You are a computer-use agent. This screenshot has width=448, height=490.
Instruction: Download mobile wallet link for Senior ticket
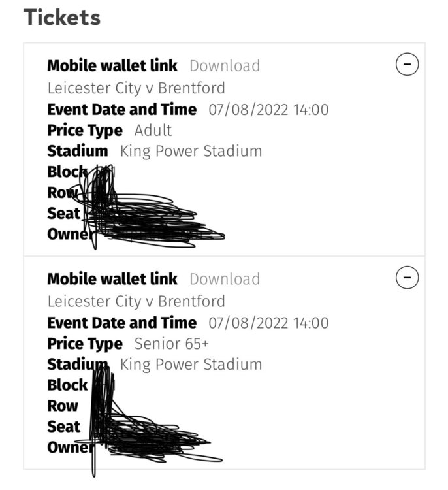coord(225,279)
